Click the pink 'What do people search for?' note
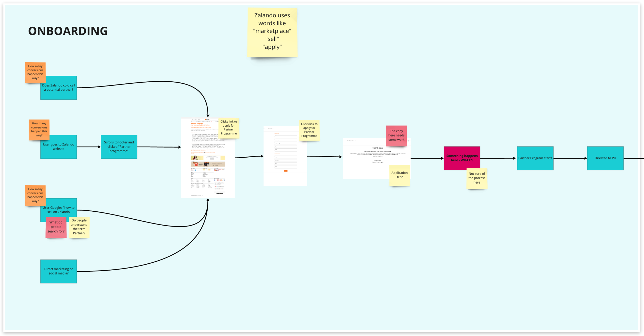Screen dimensions: 644x336 56,227
